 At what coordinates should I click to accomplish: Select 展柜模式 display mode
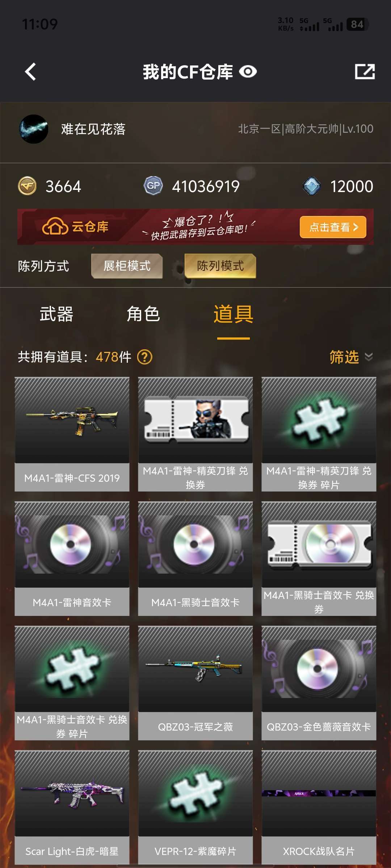(127, 266)
